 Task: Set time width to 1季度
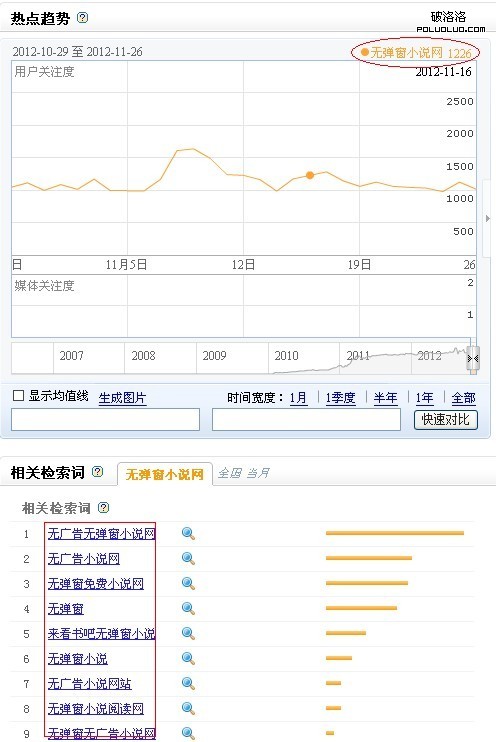click(340, 398)
